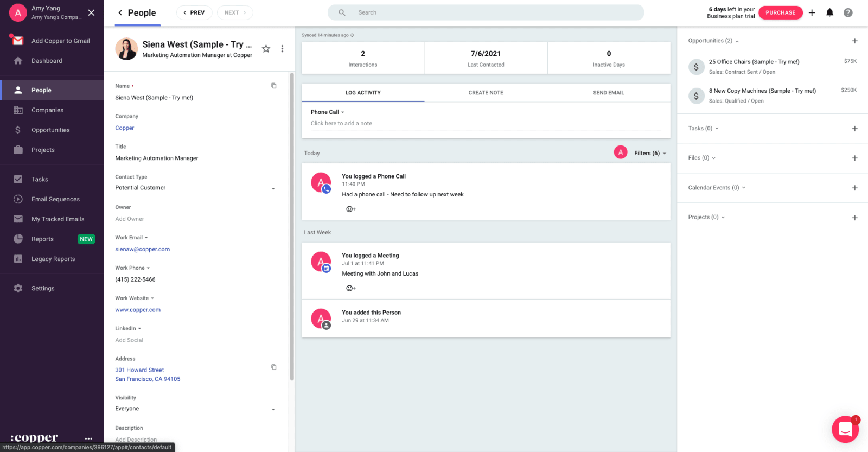The width and height of the screenshot is (868, 452).
Task: Open Settings gear in sidebar
Action: [18, 288]
